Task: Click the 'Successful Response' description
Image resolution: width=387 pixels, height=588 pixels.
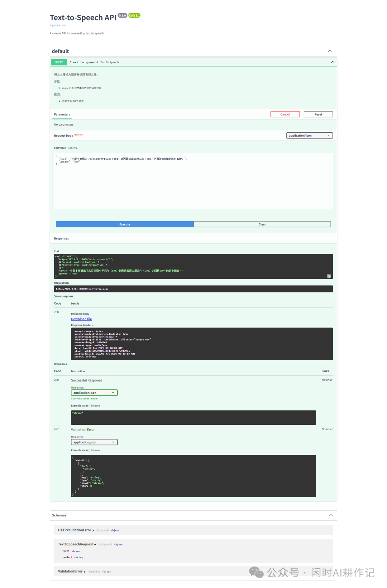Action: 86,380
